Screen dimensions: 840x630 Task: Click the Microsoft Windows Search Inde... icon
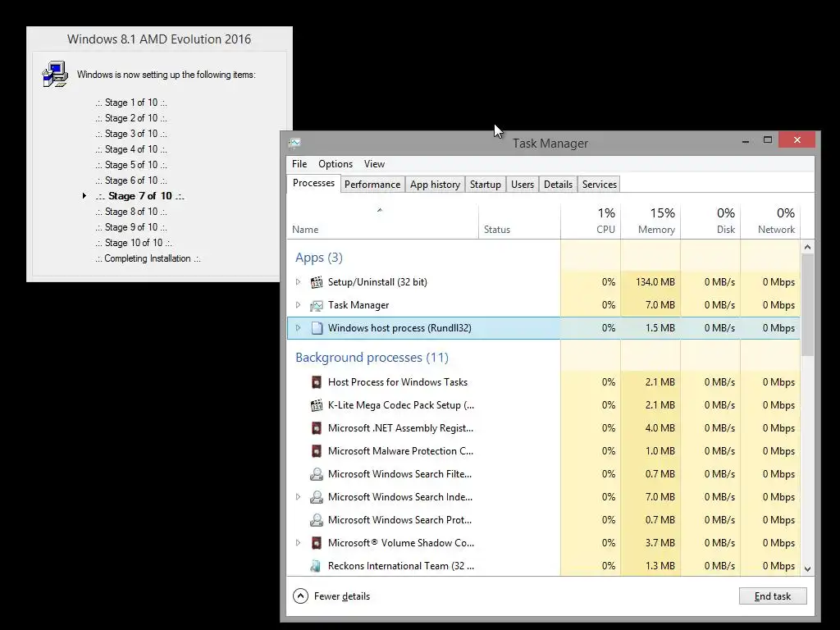(317, 497)
